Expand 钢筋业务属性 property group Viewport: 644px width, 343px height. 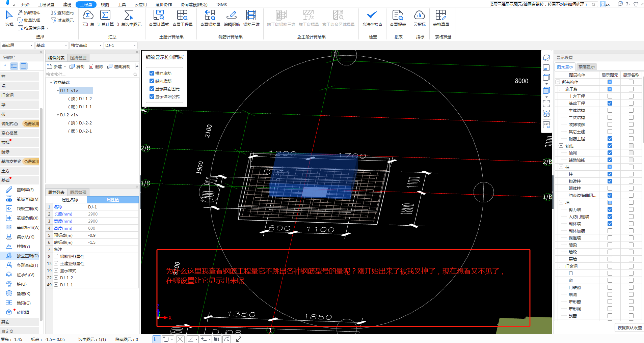tap(56, 256)
